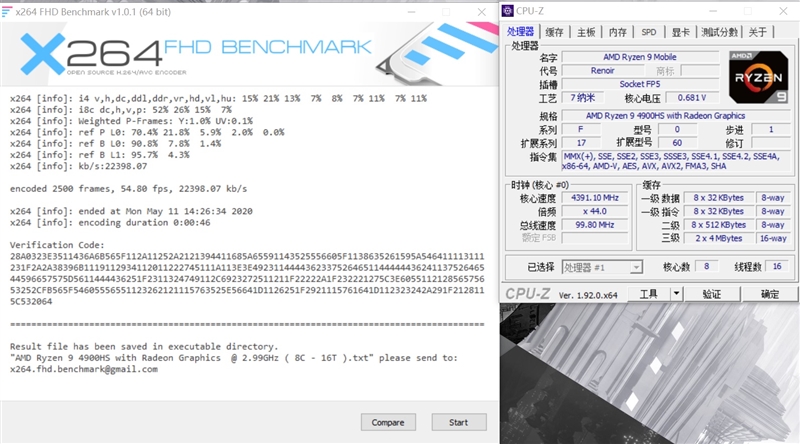Click the Weighted P-Frames info line
The height and width of the screenshot is (444, 800).
tap(131, 121)
